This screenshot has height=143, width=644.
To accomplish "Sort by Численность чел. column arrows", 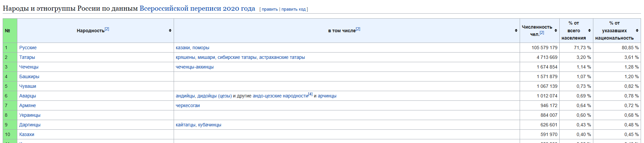I will [556, 31].
